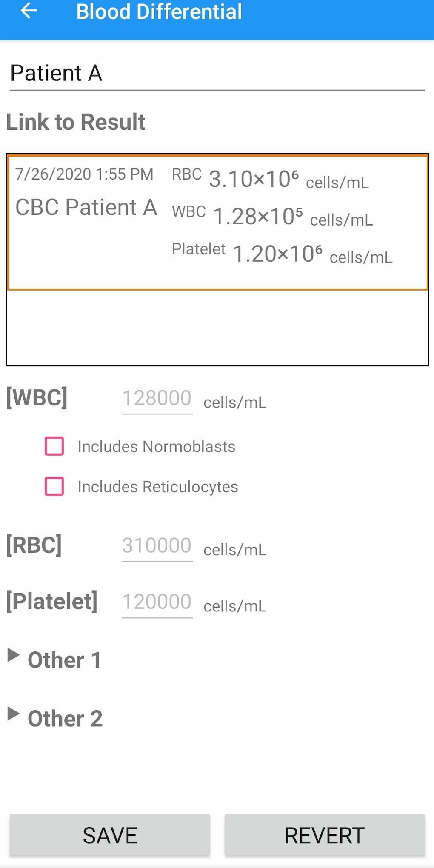
Task: Toggle Includes Reticulocytes checkbox
Action: (54, 486)
